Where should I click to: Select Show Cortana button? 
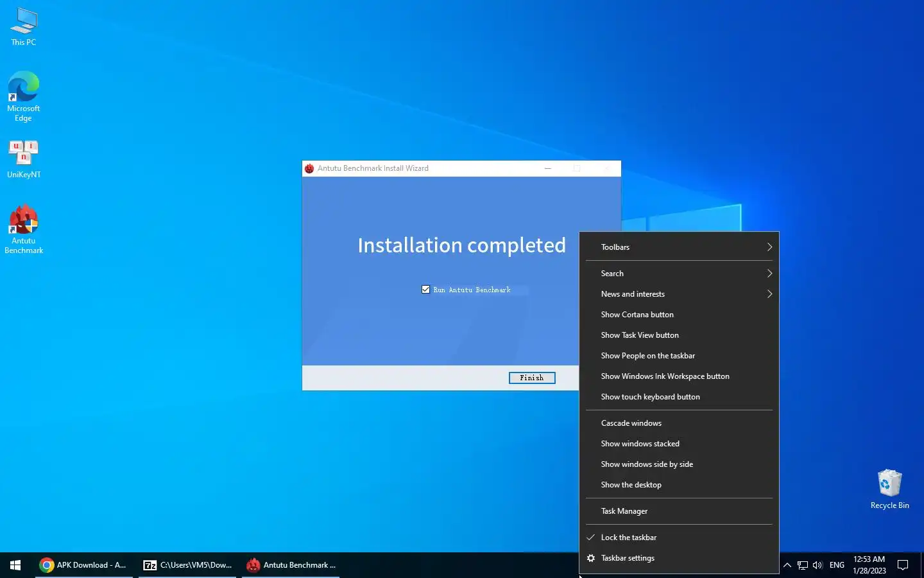click(x=679, y=315)
